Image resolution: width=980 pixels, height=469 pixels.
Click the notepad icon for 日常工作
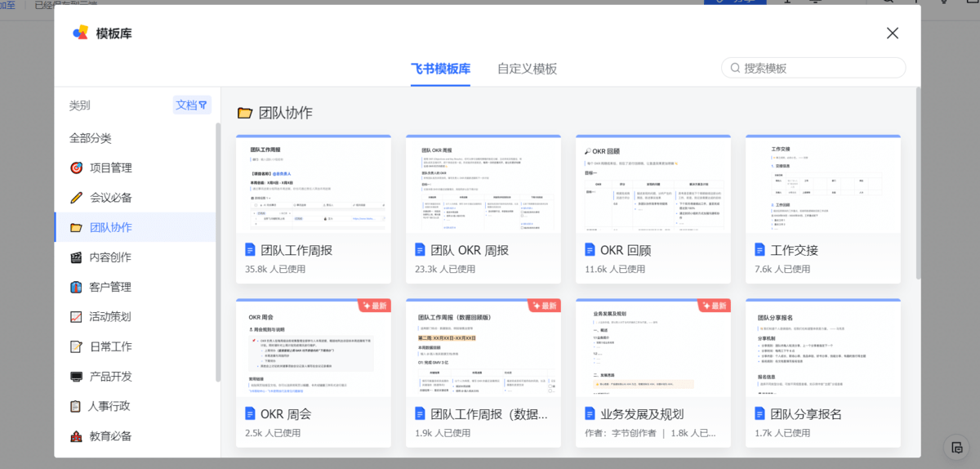[77, 346]
